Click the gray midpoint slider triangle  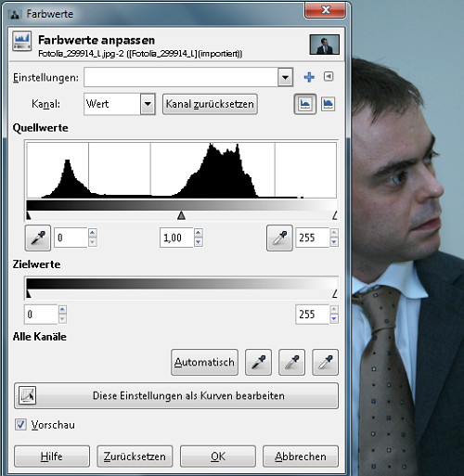coord(181,215)
